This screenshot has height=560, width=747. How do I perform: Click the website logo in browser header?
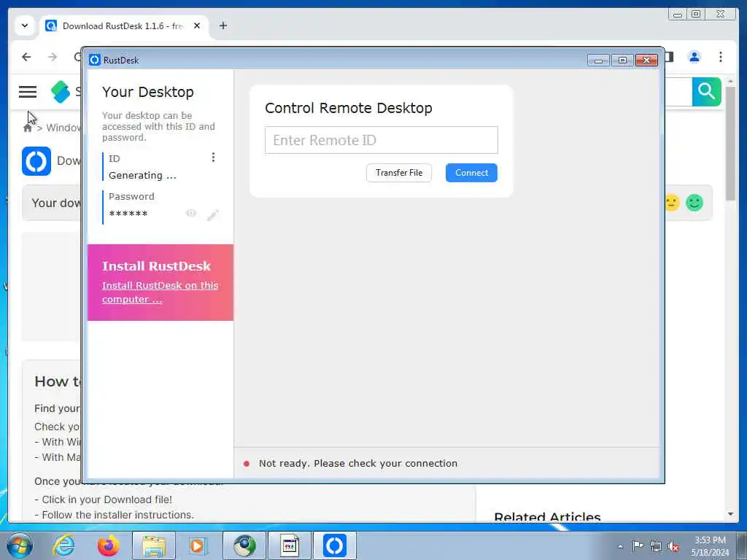[x=61, y=91]
